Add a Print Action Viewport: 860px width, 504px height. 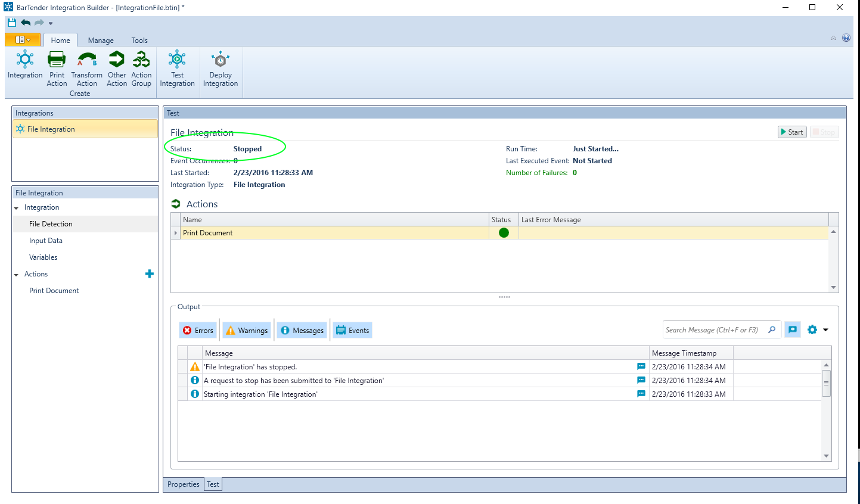click(x=57, y=69)
